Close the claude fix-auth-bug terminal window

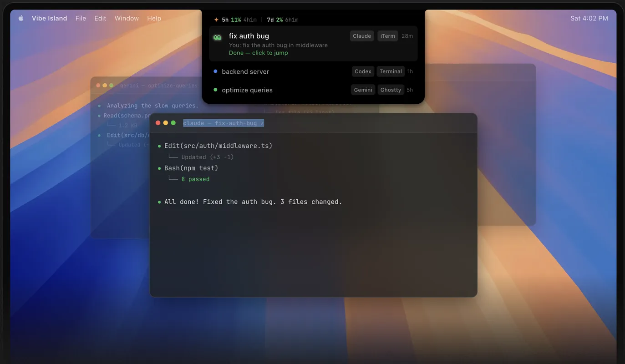click(158, 123)
